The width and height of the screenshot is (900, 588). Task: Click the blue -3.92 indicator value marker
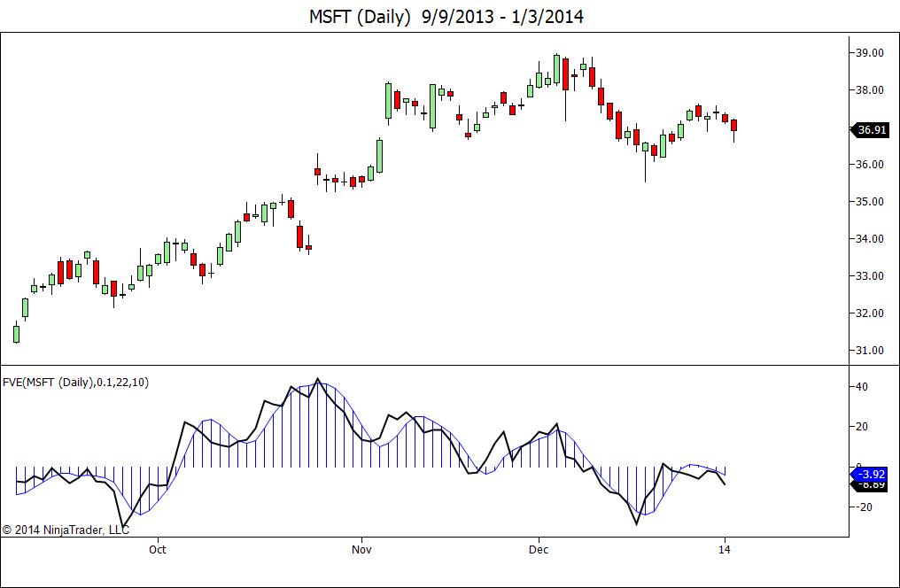click(x=870, y=475)
